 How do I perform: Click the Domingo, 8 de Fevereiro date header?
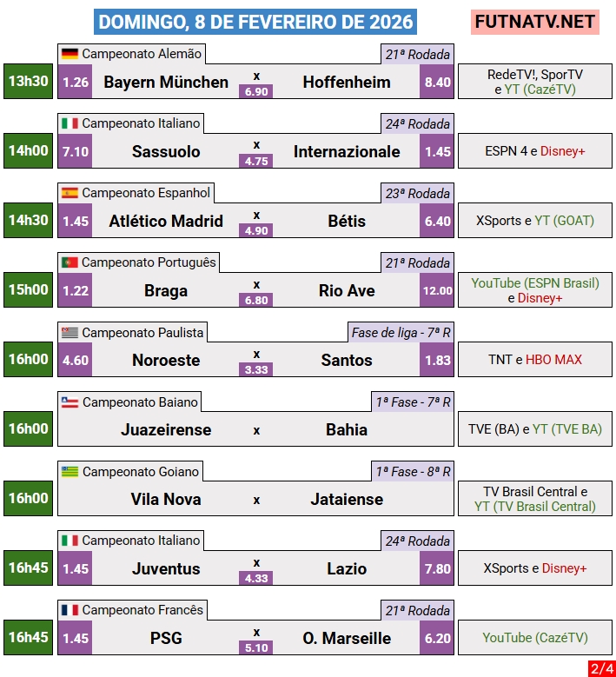[x=255, y=22]
